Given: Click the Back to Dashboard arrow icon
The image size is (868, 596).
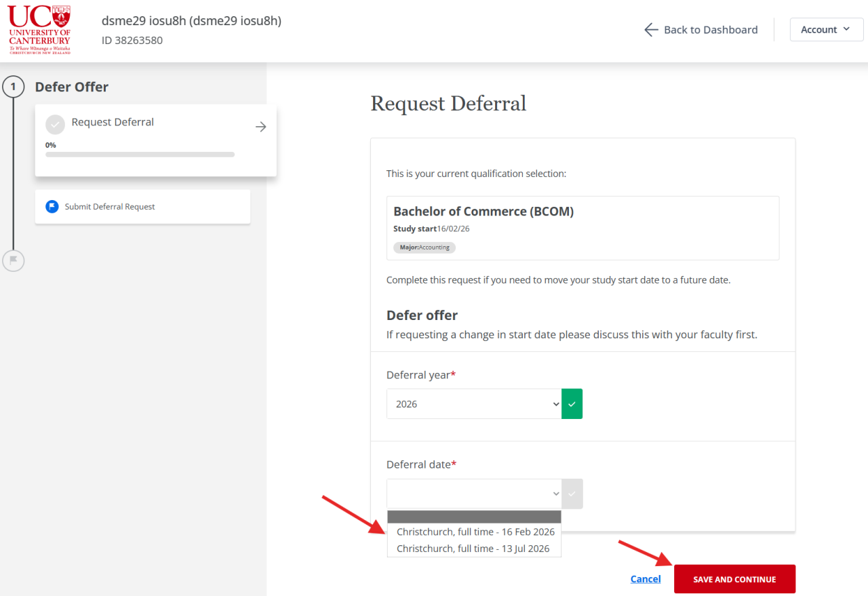Looking at the screenshot, I should [x=651, y=30].
